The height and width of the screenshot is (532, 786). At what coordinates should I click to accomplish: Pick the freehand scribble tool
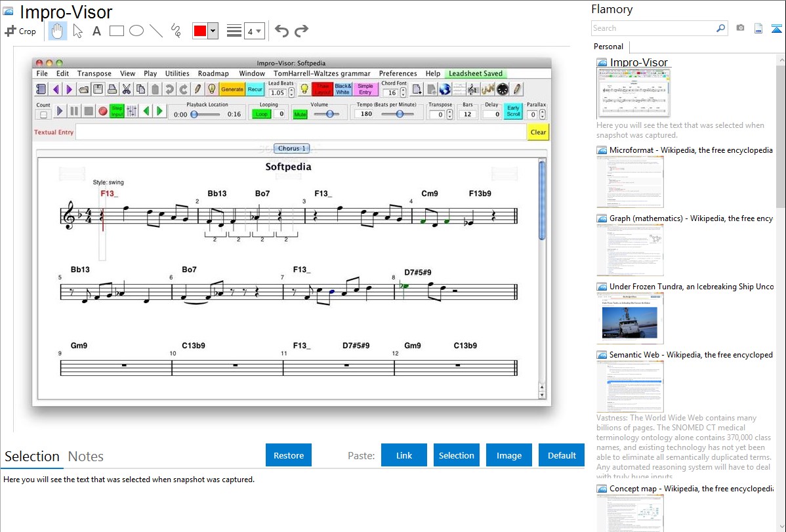(176, 31)
